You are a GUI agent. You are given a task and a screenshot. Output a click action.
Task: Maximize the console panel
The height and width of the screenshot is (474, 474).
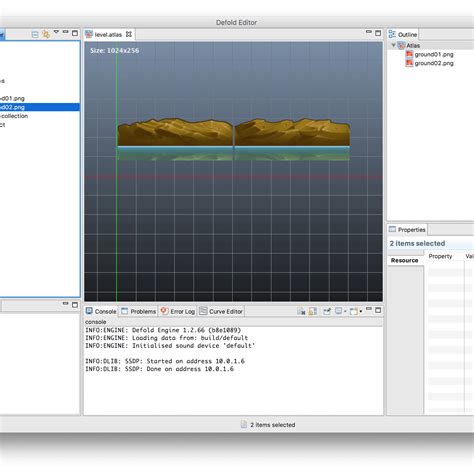pyautogui.click(x=378, y=310)
